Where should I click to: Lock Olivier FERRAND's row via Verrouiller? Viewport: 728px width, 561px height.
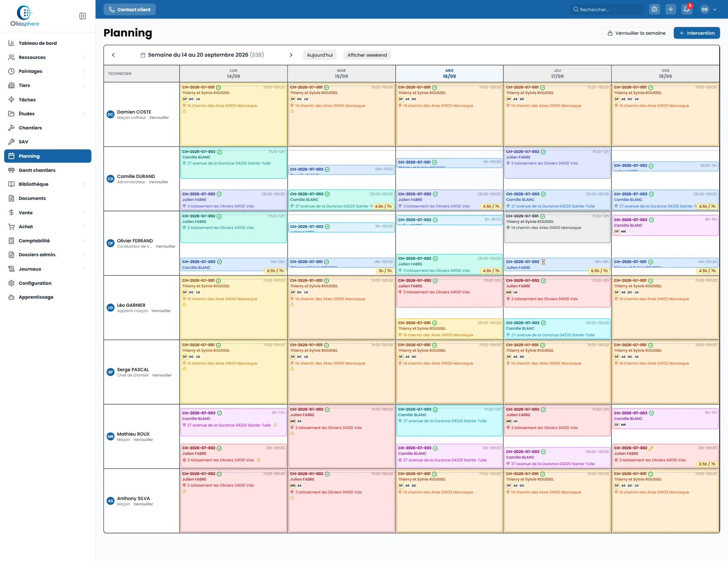(x=165, y=246)
